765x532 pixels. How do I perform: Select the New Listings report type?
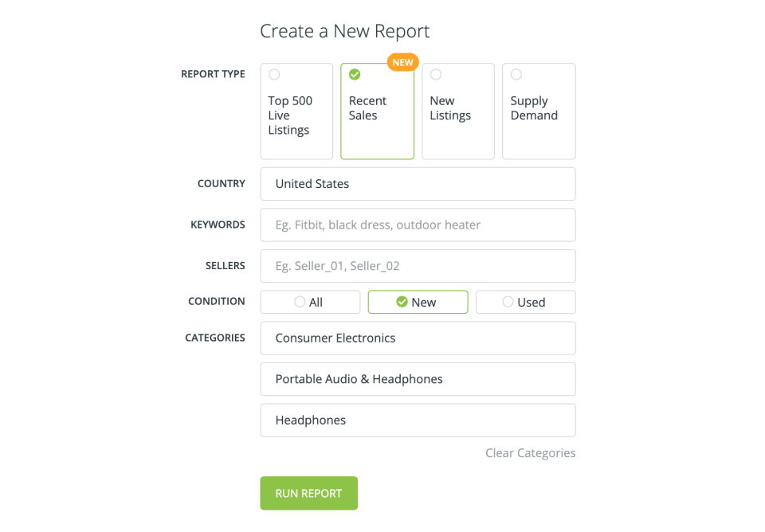click(x=457, y=111)
